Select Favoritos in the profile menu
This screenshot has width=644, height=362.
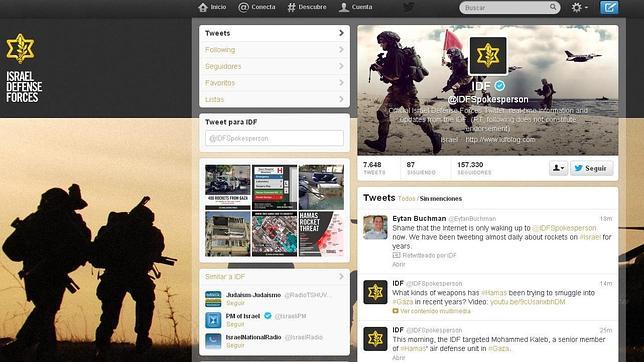click(x=274, y=83)
